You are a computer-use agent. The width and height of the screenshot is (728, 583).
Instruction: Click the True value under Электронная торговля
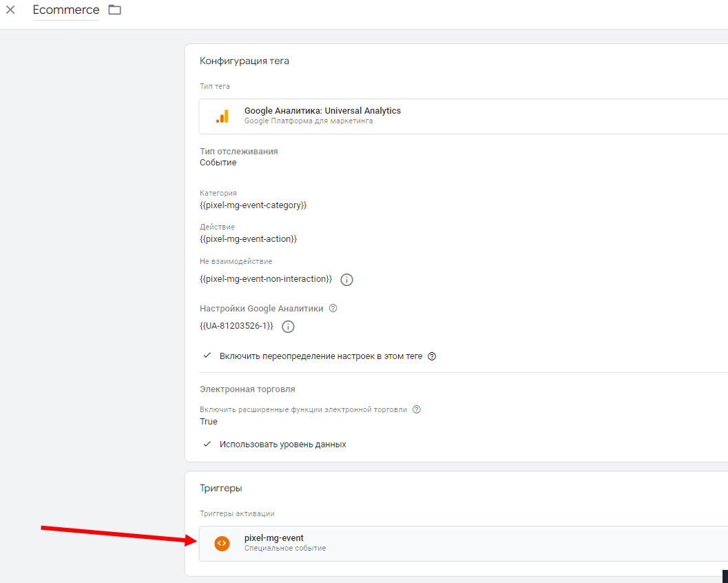click(x=209, y=421)
